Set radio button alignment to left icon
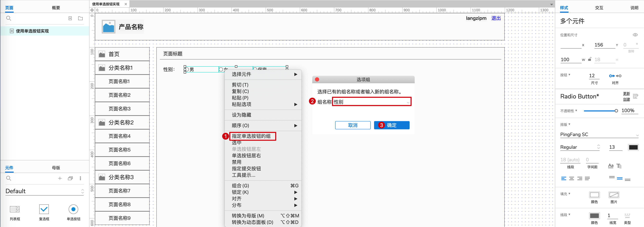 tap(612, 76)
